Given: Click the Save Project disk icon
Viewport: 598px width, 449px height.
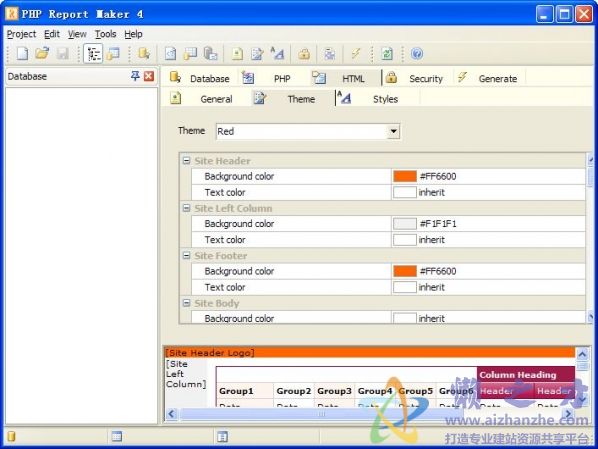Looking at the screenshot, I should tap(63, 53).
